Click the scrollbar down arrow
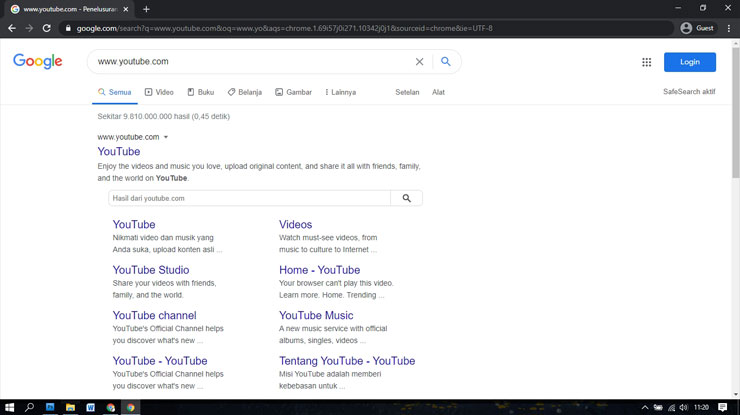 pos(736,395)
